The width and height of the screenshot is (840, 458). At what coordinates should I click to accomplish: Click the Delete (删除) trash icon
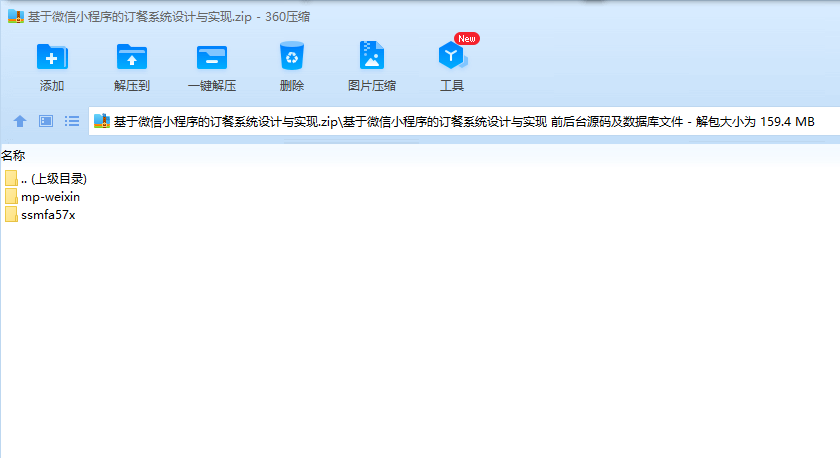(x=291, y=56)
